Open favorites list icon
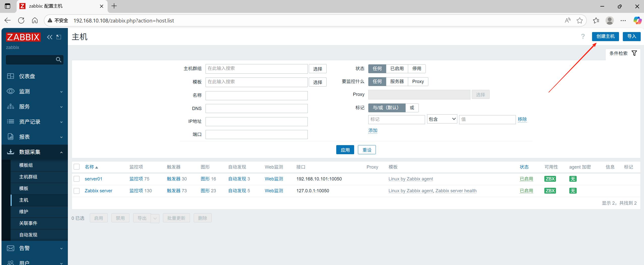 click(x=596, y=20)
